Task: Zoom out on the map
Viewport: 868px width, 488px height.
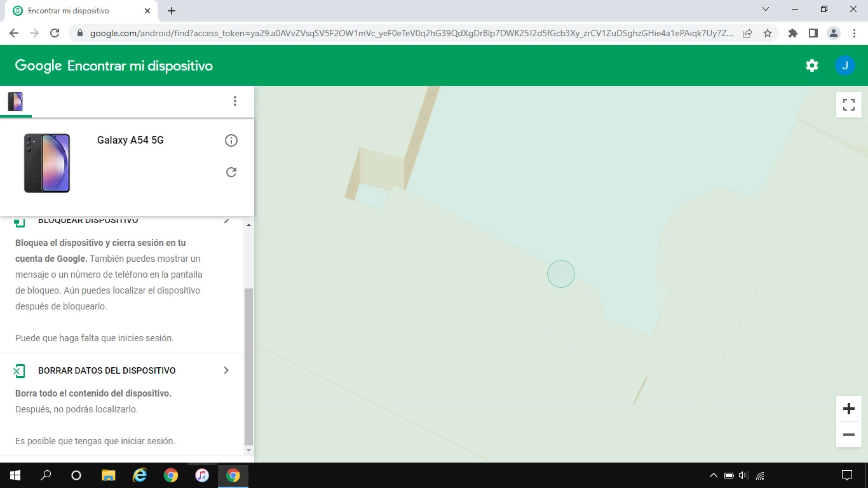Action: pyautogui.click(x=848, y=435)
